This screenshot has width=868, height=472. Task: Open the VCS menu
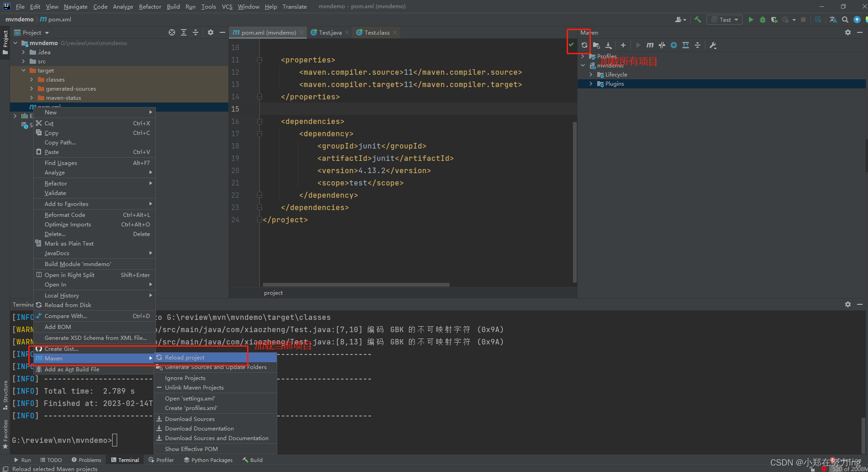[x=227, y=6]
